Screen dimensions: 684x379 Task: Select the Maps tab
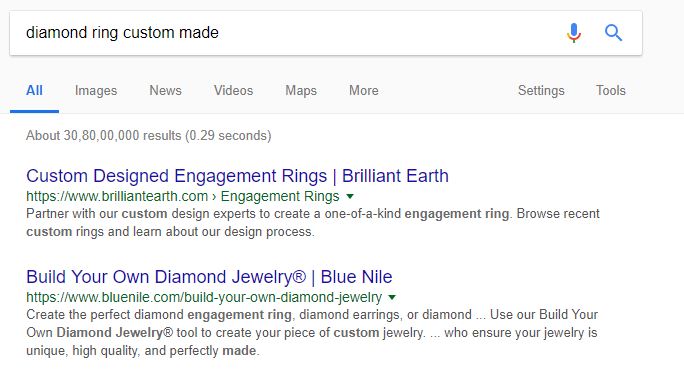point(301,90)
